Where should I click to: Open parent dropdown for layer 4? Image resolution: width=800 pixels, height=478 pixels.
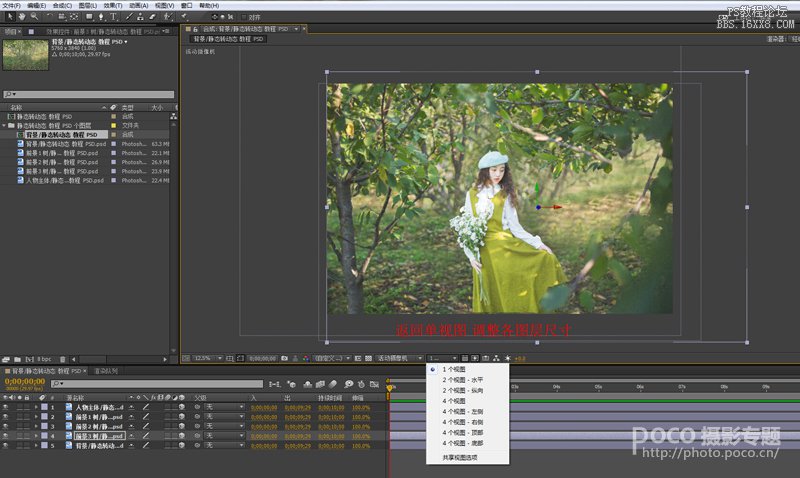click(224, 436)
